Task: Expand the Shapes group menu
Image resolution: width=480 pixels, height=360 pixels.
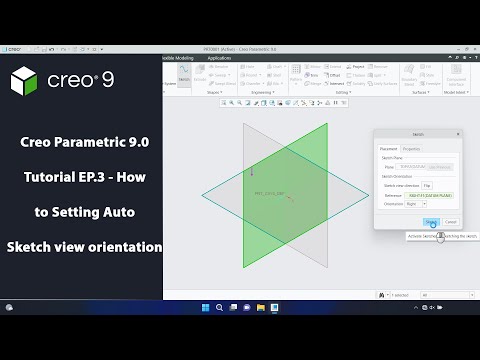Action: pyautogui.click(x=215, y=92)
